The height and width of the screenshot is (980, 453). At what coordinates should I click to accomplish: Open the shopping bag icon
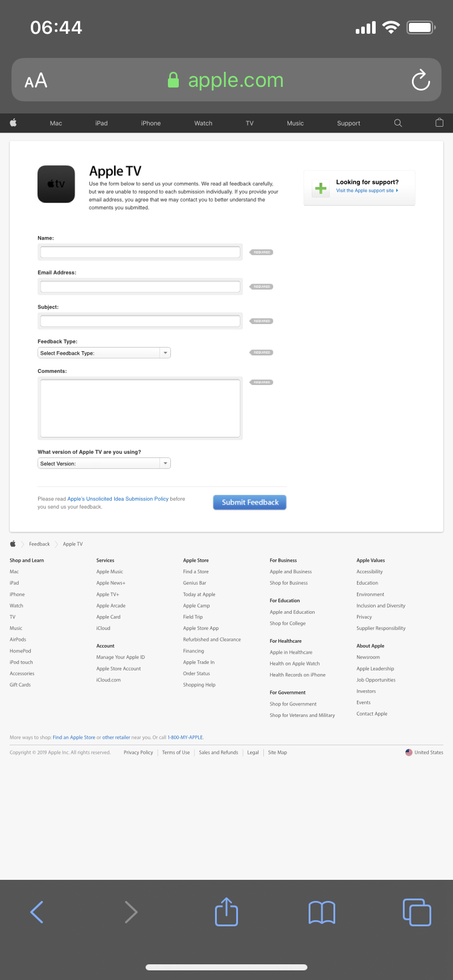click(x=439, y=122)
